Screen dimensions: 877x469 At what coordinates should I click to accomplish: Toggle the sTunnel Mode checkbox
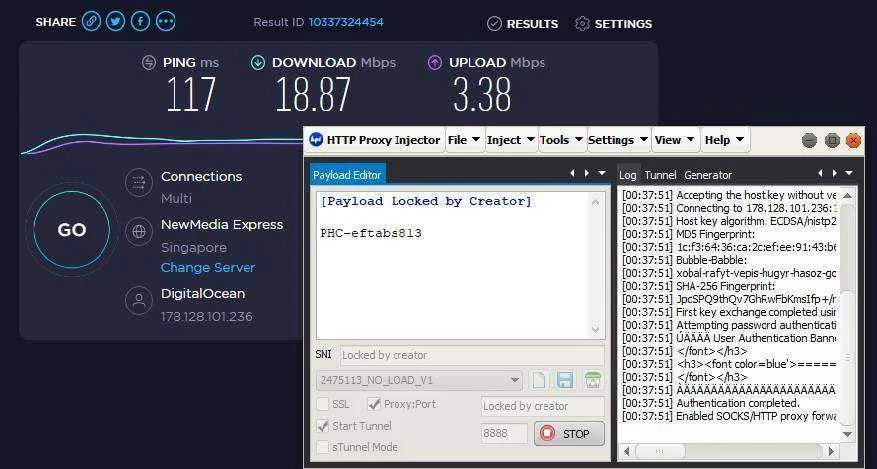coord(323,447)
